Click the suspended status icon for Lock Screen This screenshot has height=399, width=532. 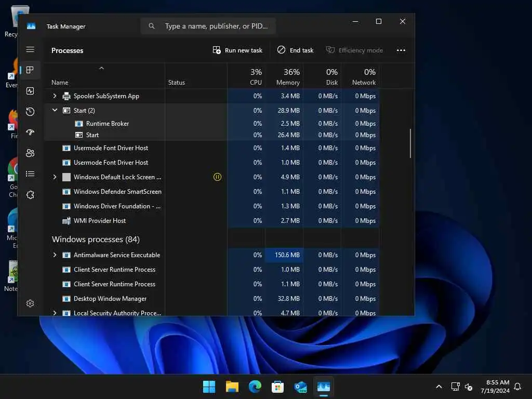(x=217, y=177)
